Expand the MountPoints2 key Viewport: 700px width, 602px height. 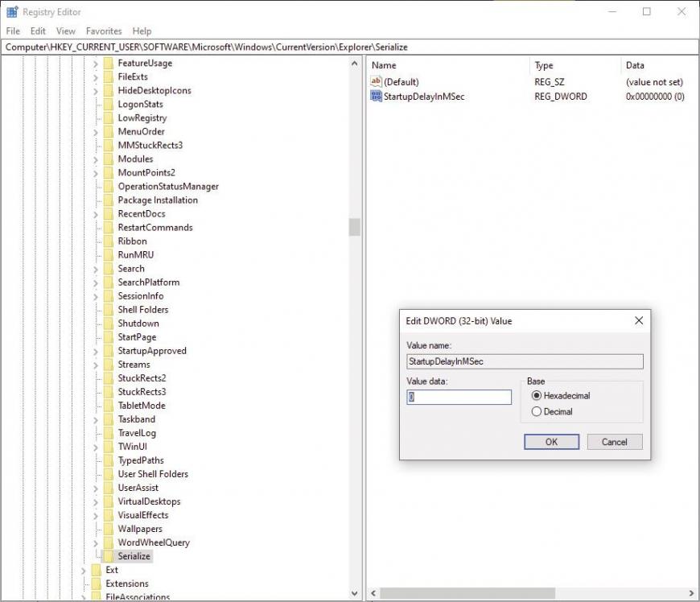click(96, 173)
